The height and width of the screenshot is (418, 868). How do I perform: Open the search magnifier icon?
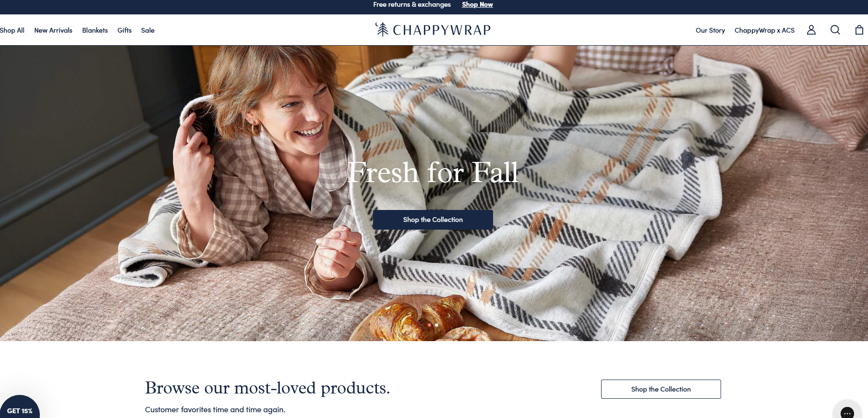[x=835, y=30]
